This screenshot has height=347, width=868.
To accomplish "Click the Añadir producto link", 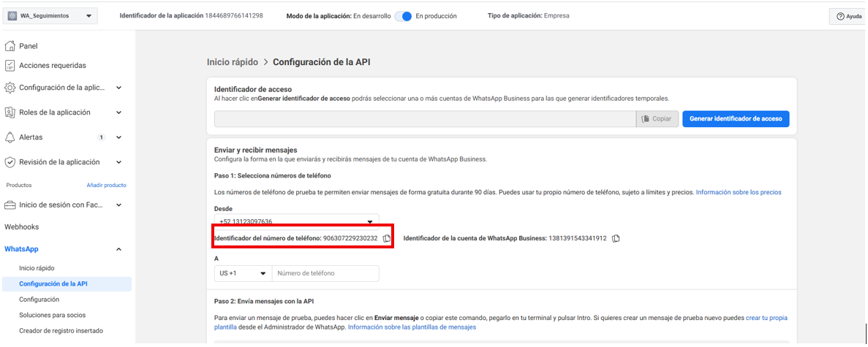I will click(x=106, y=186).
